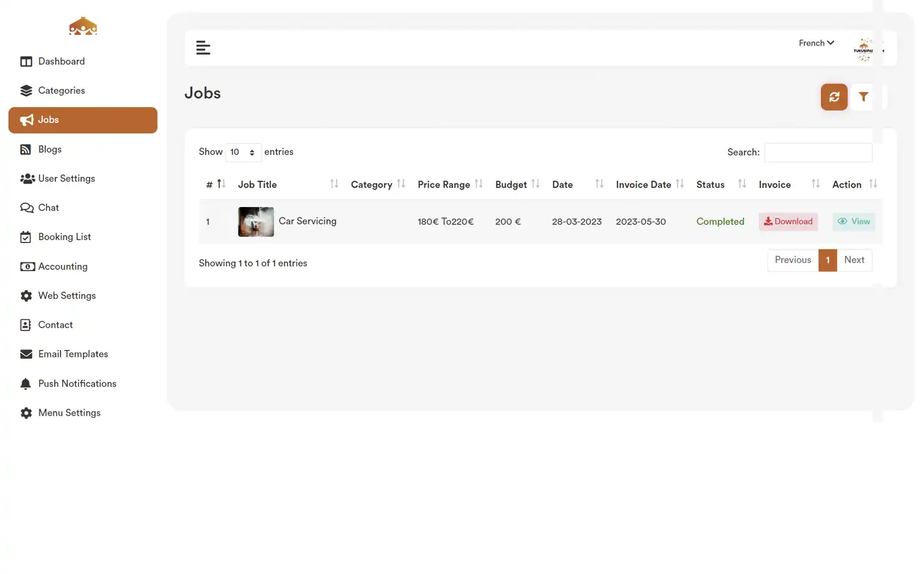Open Email Templates settings
Screen dimensions: 924x574
[73, 354]
